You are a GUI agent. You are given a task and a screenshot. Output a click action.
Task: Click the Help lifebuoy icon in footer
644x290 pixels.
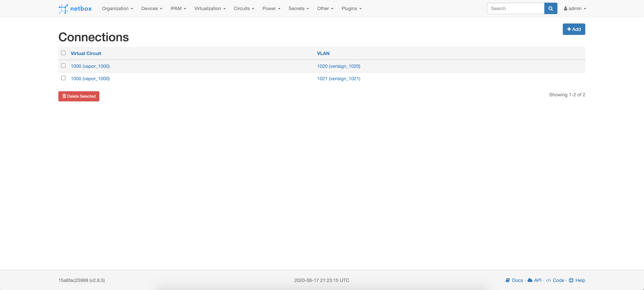[x=571, y=280]
